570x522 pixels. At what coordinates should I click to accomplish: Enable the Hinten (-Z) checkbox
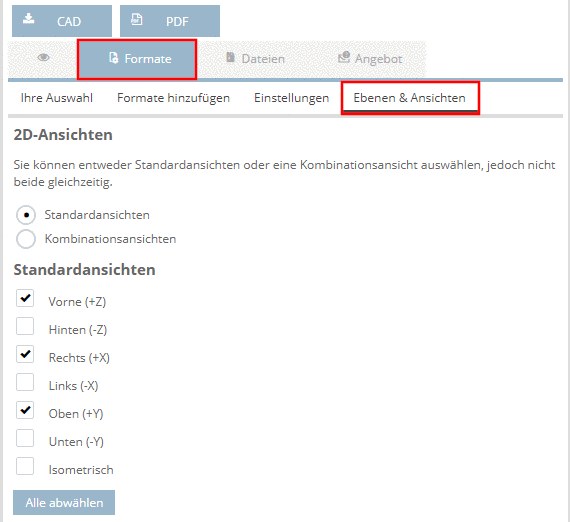tap(25, 326)
